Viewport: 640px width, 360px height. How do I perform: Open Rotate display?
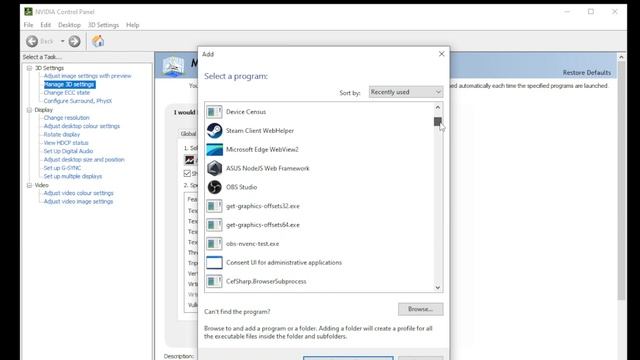[62, 134]
